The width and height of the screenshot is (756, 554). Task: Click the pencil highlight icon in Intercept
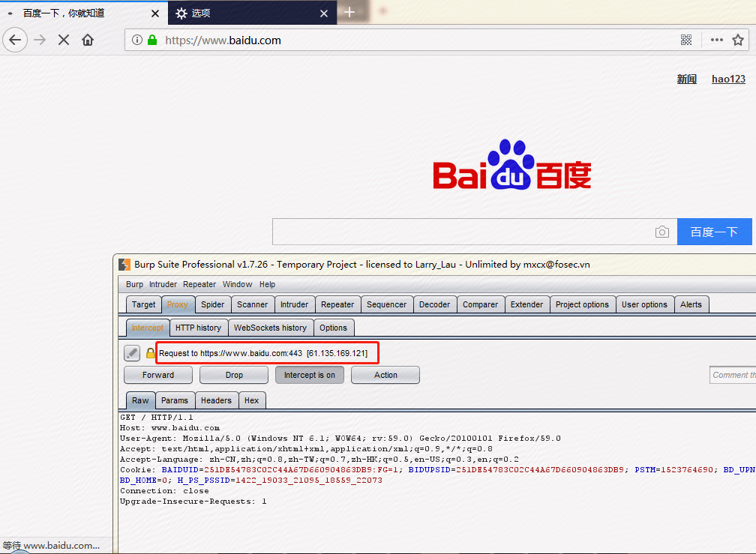click(x=132, y=353)
